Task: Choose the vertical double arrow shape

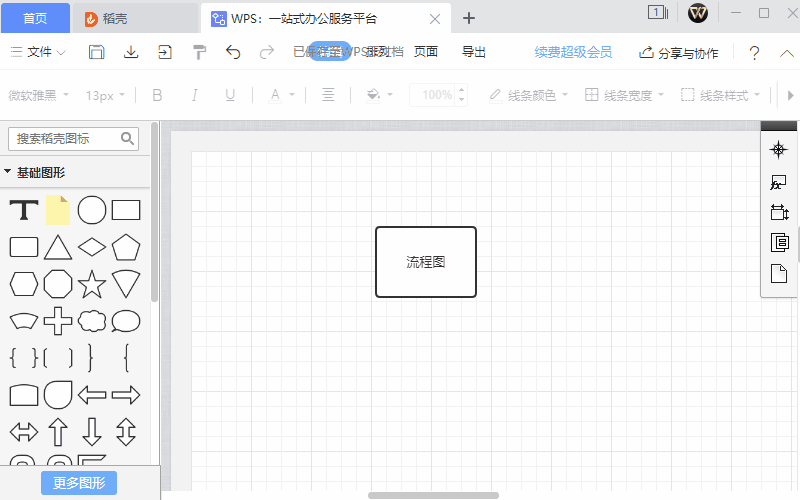Action: pyautogui.click(x=126, y=432)
